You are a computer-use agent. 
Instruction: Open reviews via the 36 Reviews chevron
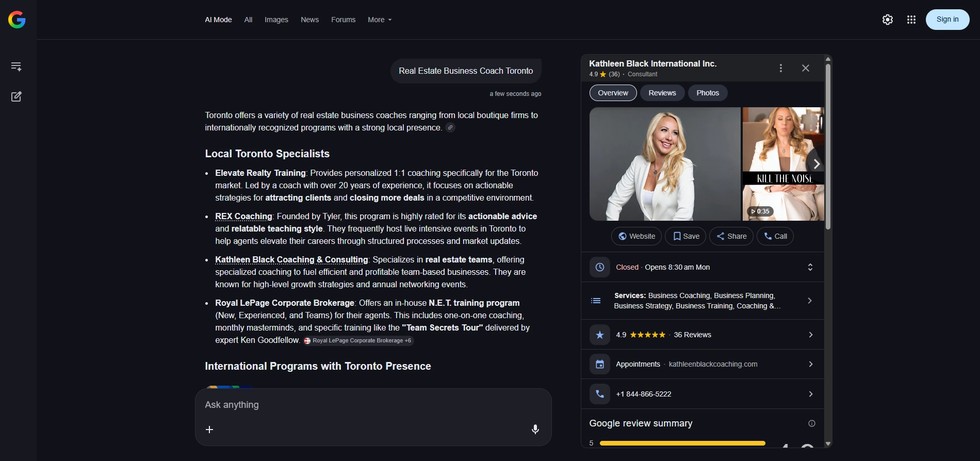click(x=811, y=335)
